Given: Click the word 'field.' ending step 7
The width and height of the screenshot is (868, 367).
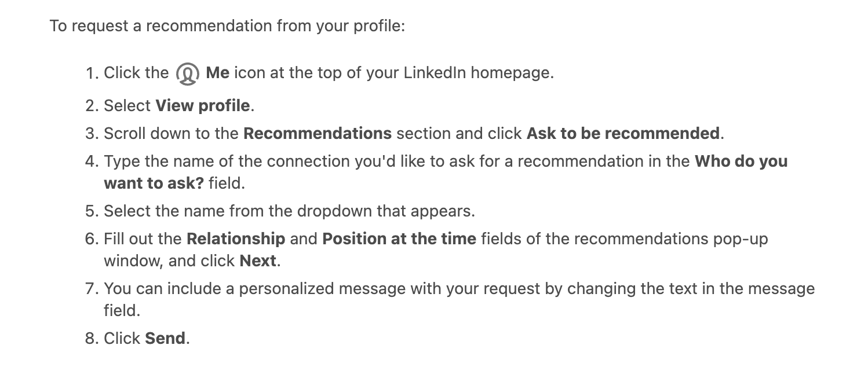Looking at the screenshot, I should click(x=122, y=310).
